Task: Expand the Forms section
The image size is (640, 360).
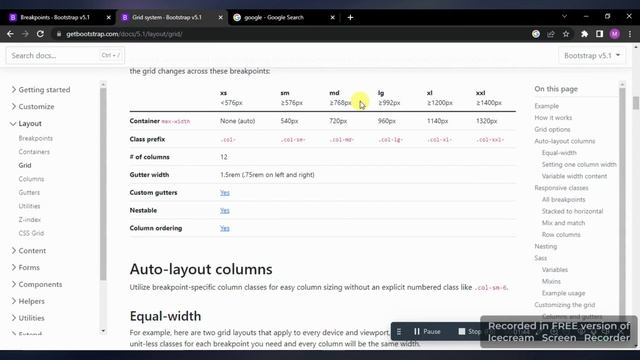Action: 25,268
